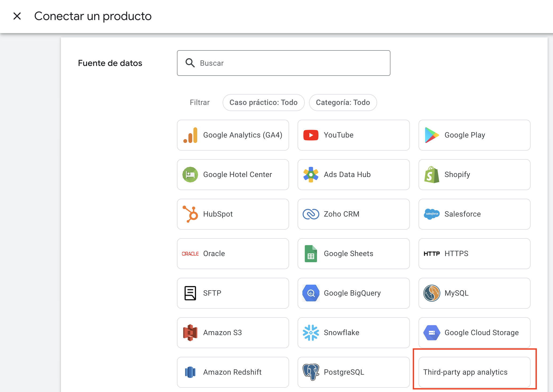Click the Shopify bag icon
This screenshot has width=553, height=392.
431,175
